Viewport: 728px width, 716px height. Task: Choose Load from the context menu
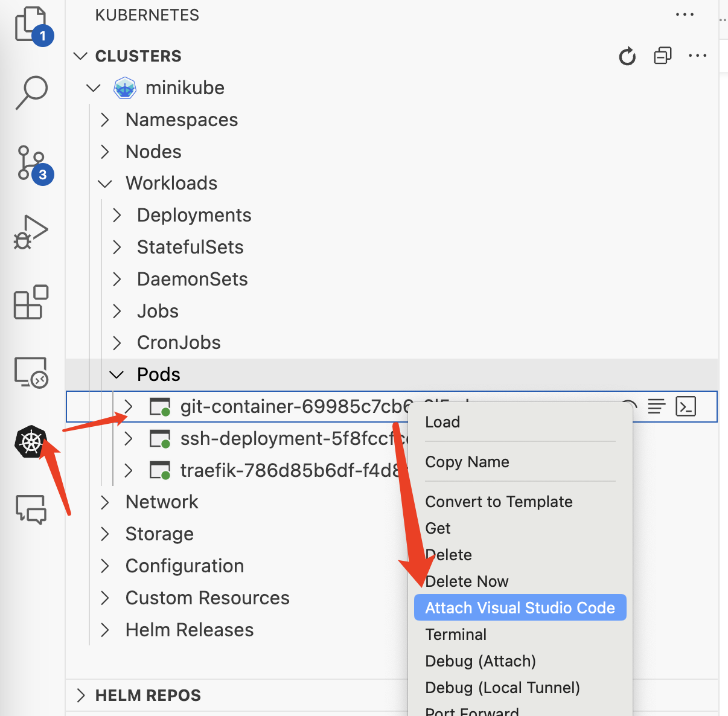520,422
